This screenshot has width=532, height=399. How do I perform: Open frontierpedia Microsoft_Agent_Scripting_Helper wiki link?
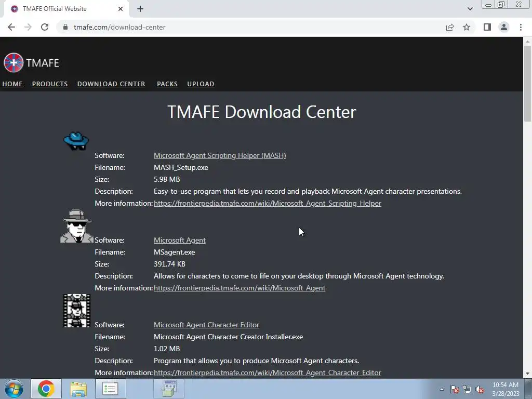(268, 203)
